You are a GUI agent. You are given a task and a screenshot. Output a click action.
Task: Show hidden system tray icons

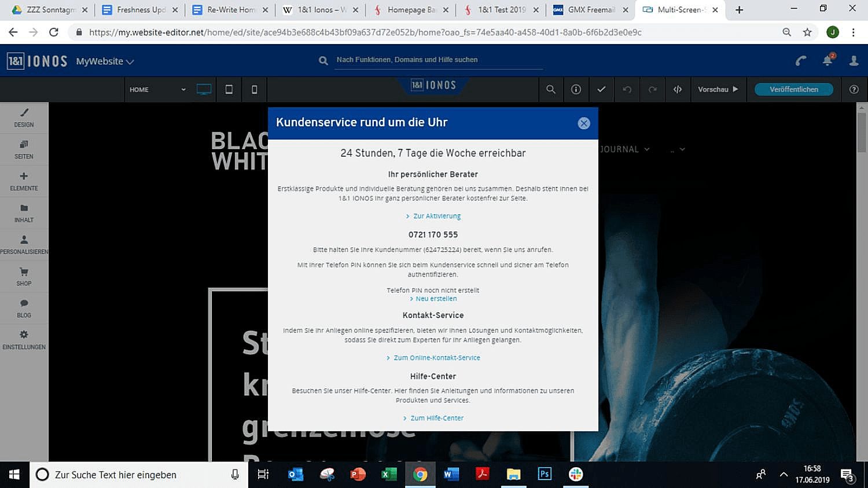(784, 475)
